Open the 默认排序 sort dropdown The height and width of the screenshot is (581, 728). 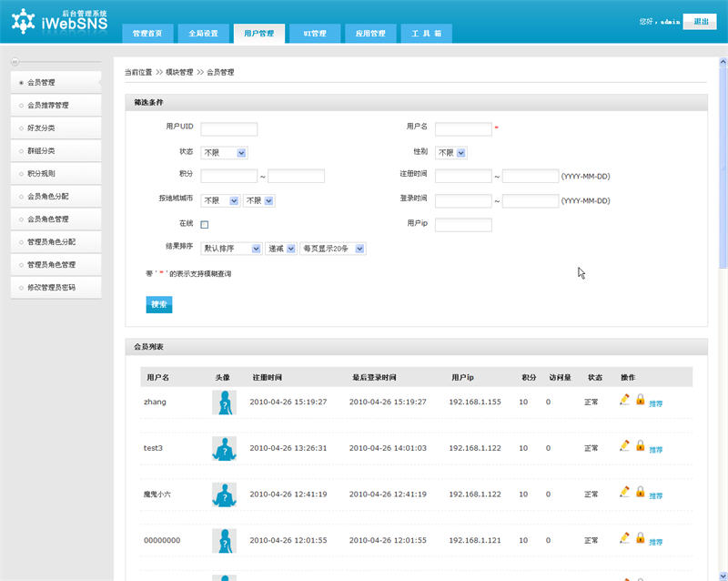pos(232,249)
